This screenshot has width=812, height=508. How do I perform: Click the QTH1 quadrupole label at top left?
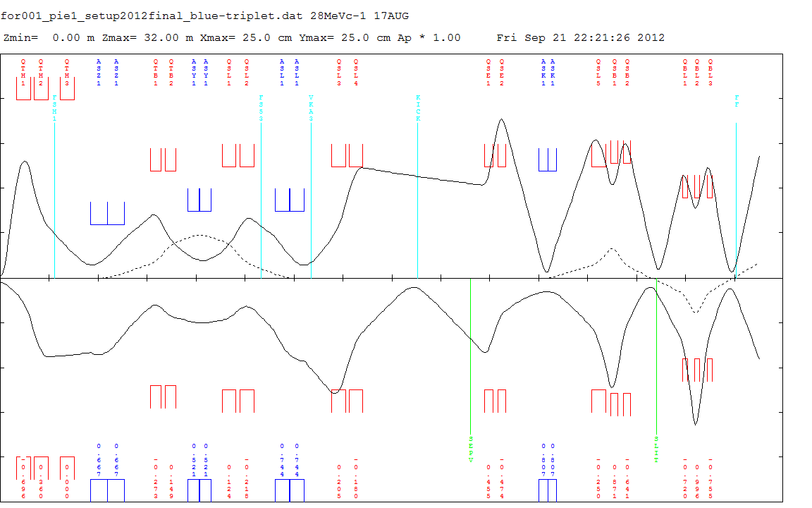pos(23,72)
